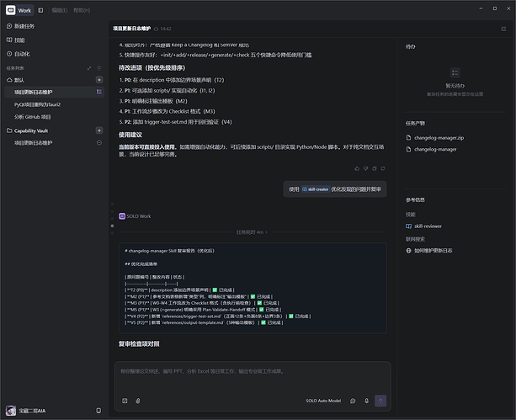The image size is (516, 420).
Task: Open changelog-manager.zip artifact
Action: tap(435, 137)
